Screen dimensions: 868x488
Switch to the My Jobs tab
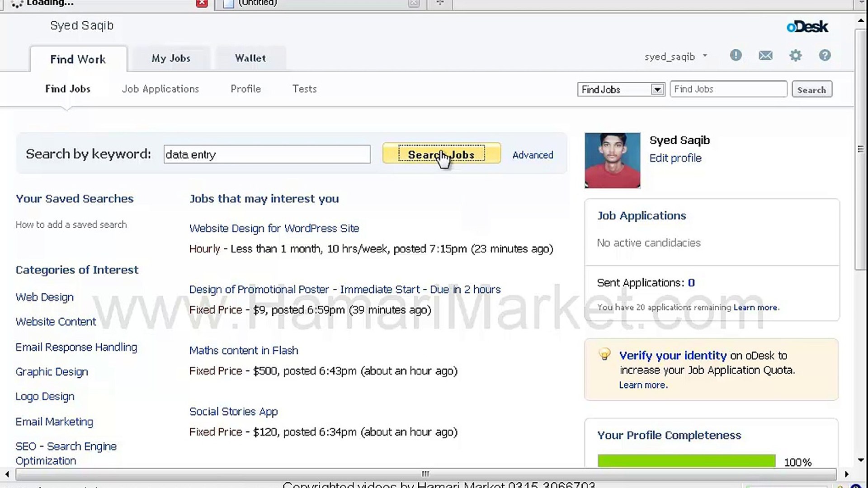pos(171,58)
